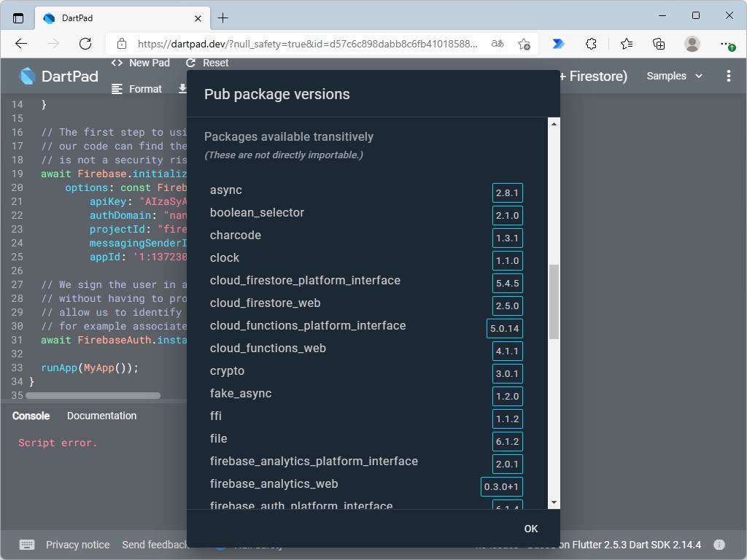The width and height of the screenshot is (747, 560).
Task: Open the Collections icon
Action: [x=659, y=44]
